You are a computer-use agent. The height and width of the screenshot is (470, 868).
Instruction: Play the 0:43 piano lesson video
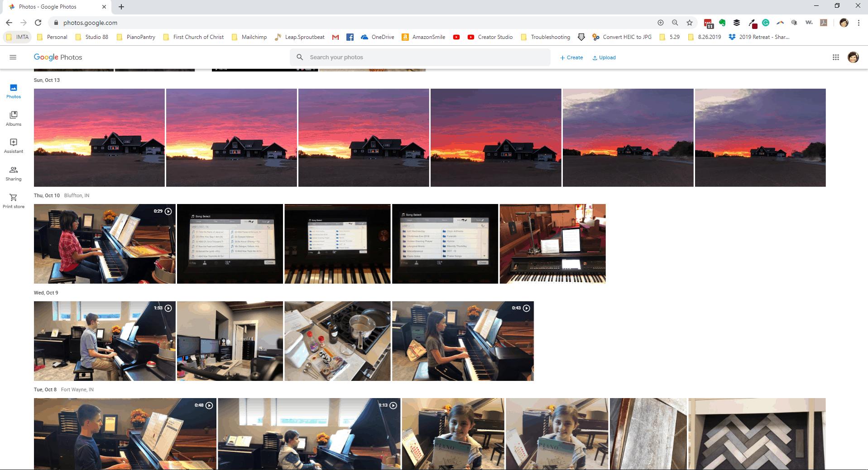click(463, 341)
